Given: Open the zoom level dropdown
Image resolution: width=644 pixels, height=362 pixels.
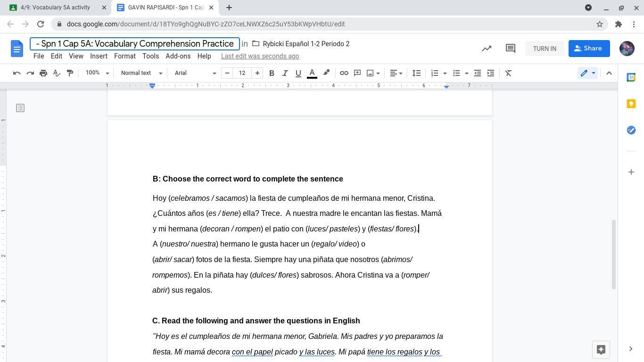Looking at the screenshot, I should coord(97,73).
